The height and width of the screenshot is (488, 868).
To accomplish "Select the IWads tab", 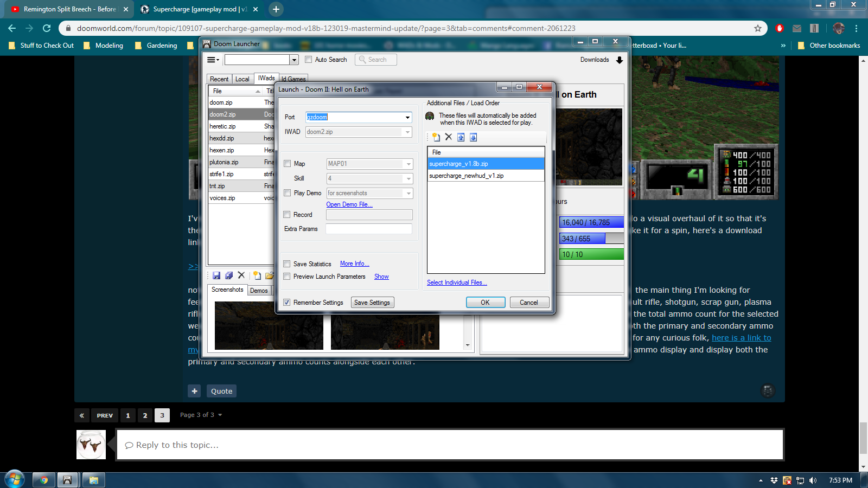I will pyautogui.click(x=266, y=78).
